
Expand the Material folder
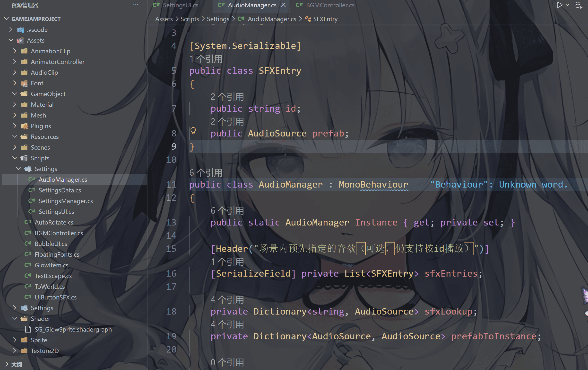tap(15, 104)
